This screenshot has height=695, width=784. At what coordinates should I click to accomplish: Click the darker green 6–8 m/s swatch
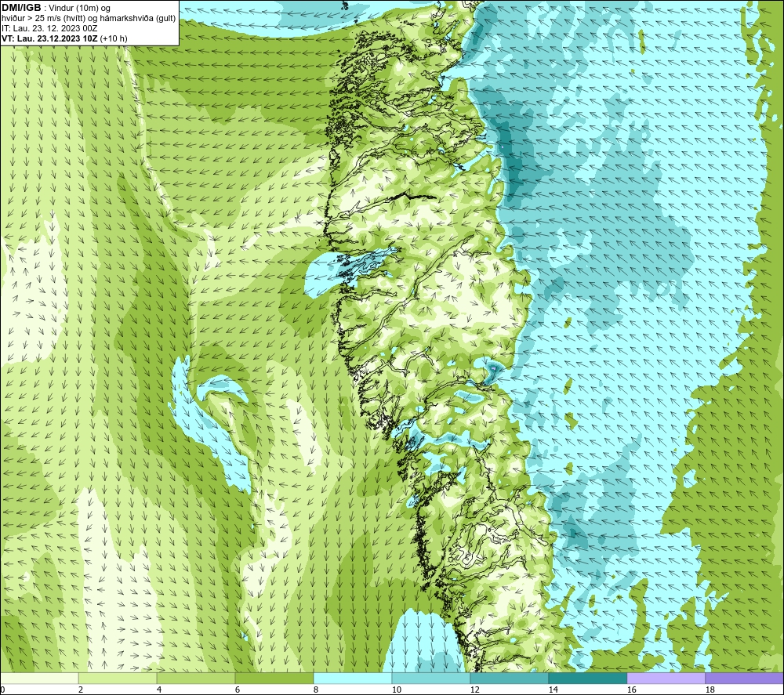274,678
